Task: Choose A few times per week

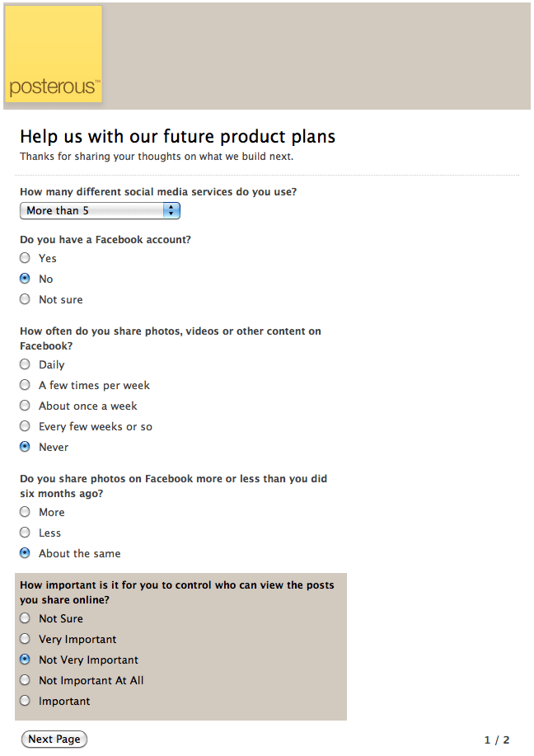Action: 25,385
